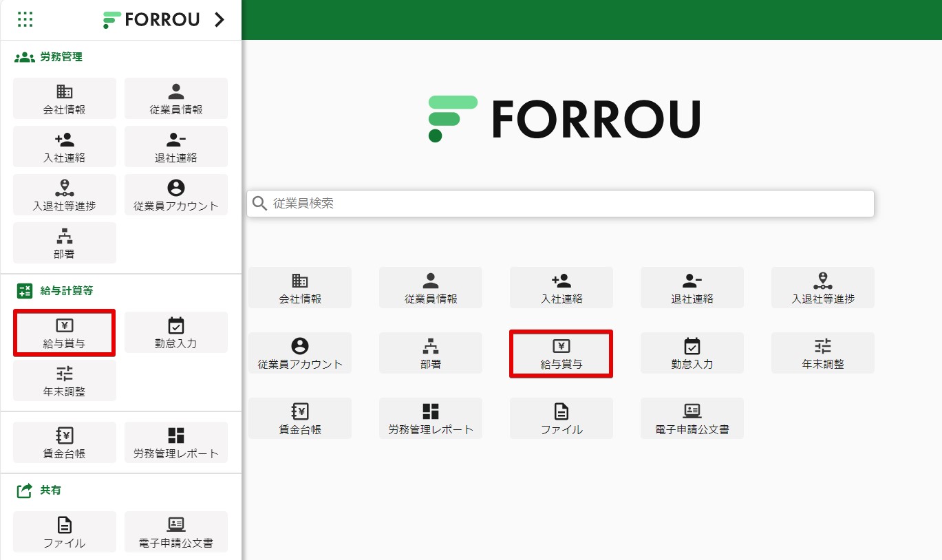942x560 pixels.
Task: Open 電子申請公文書 tile on main dashboard
Action: pos(692,418)
